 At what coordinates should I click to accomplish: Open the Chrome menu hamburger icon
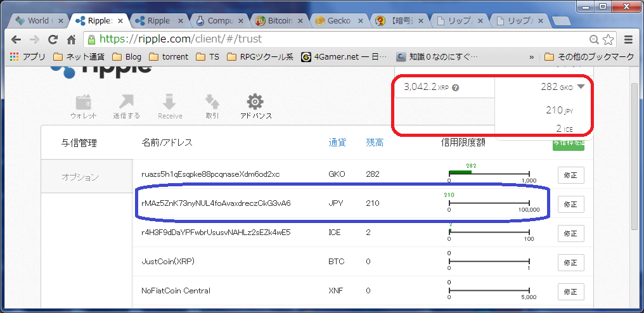628,39
